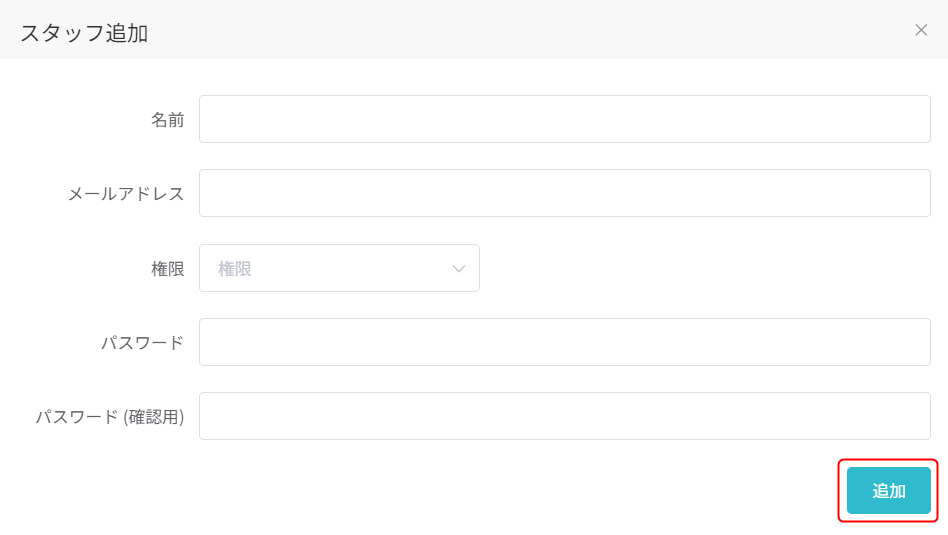
Task: Place cursor in the email address box
Action: tap(565, 193)
